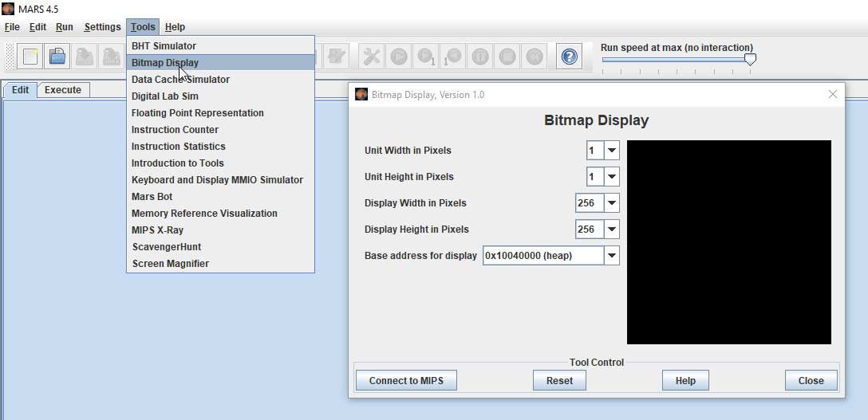This screenshot has height=420, width=868.
Task: Click 'Bitmap Display, Version 1.0' title text
Action: [x=428, y=95]
